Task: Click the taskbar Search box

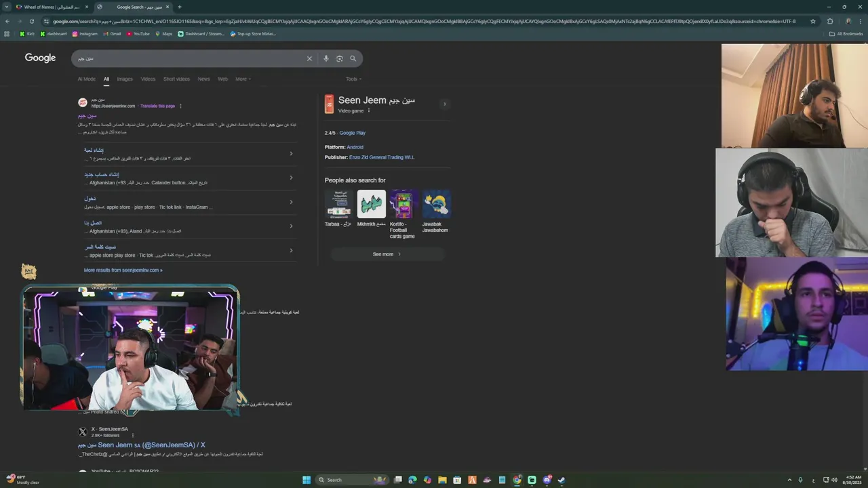Action: (353, 480)
